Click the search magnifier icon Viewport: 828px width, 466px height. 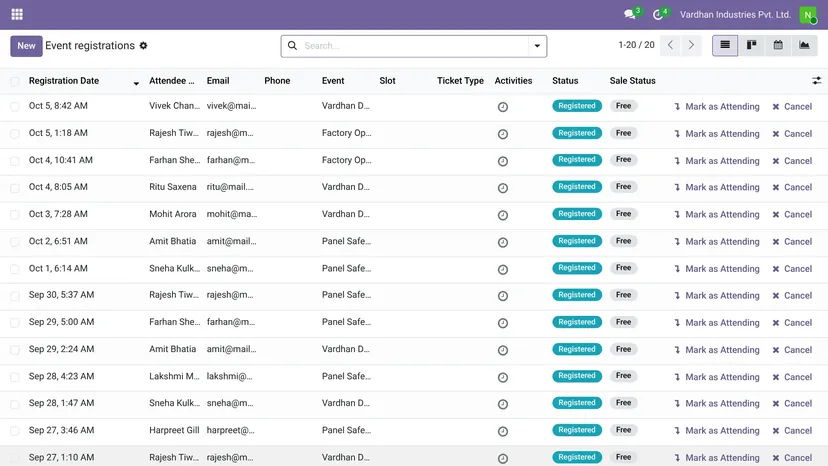[292, 46]
